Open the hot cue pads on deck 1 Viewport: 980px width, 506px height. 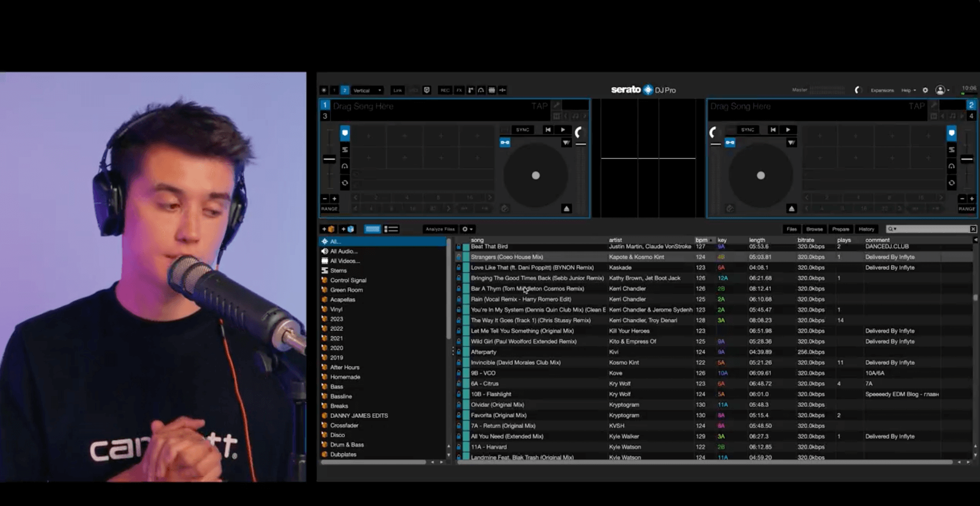pos(345,133)
